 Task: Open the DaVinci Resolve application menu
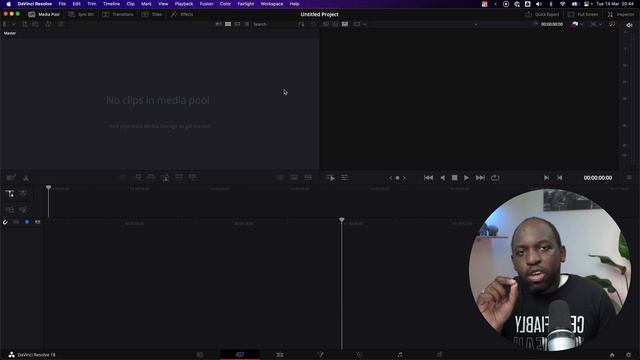coord(35,4)
